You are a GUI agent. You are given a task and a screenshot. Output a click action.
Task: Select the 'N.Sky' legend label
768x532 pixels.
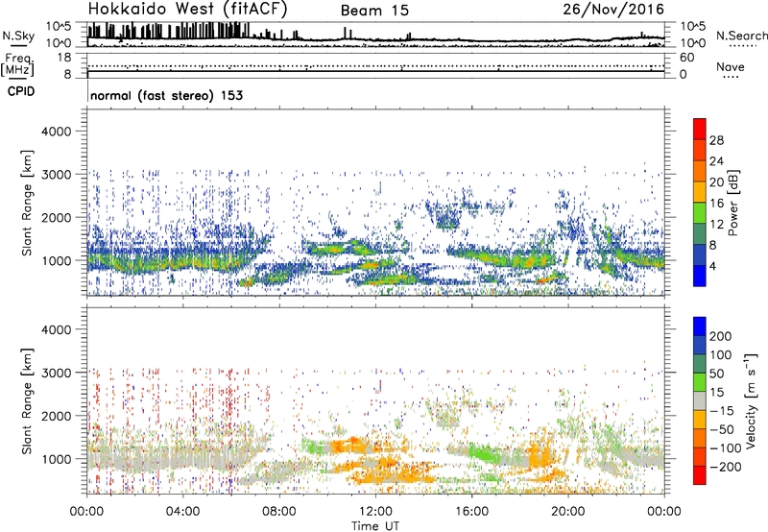click(18, 36)
